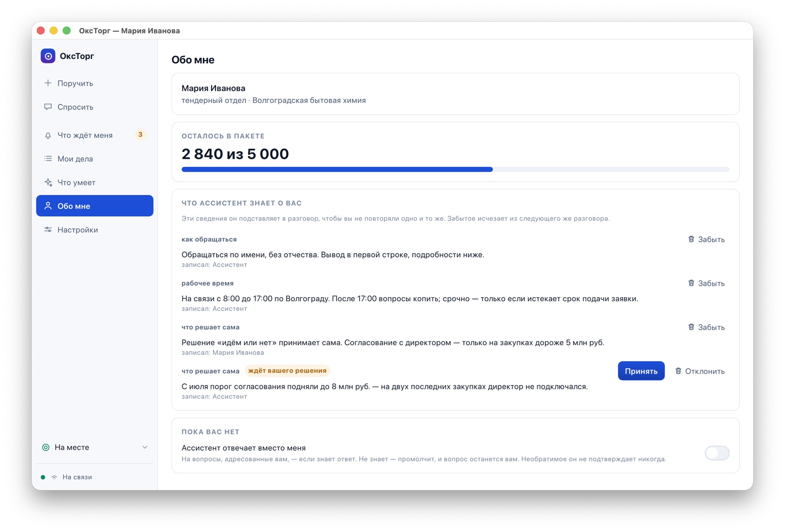Click trash icon for как обращаться entry

pyautogui.click(x=691, y=239)
